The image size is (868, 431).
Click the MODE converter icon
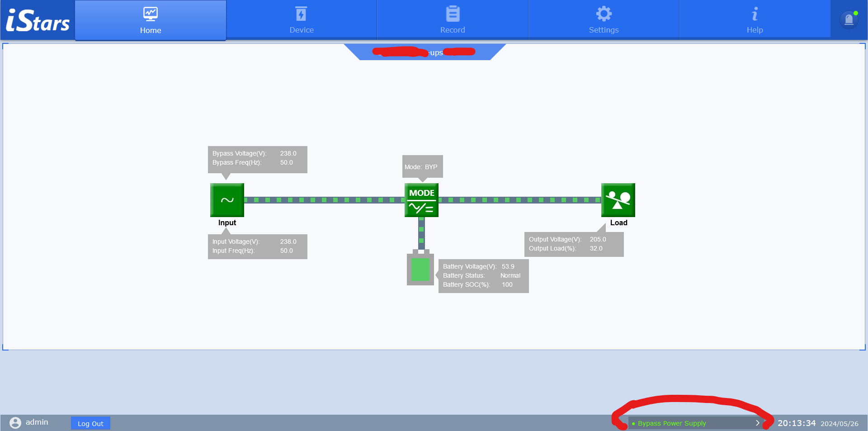pyautogui.click(x=421, y=200)
